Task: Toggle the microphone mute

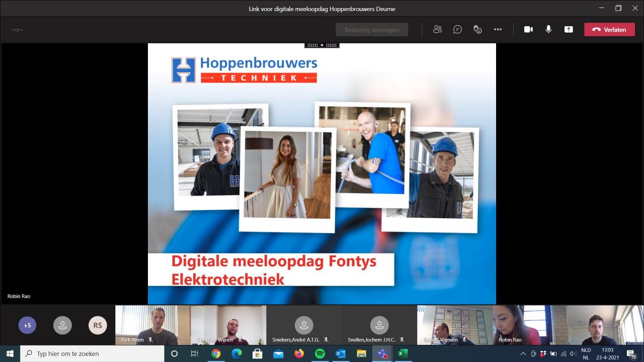Action: coord(548,30)
